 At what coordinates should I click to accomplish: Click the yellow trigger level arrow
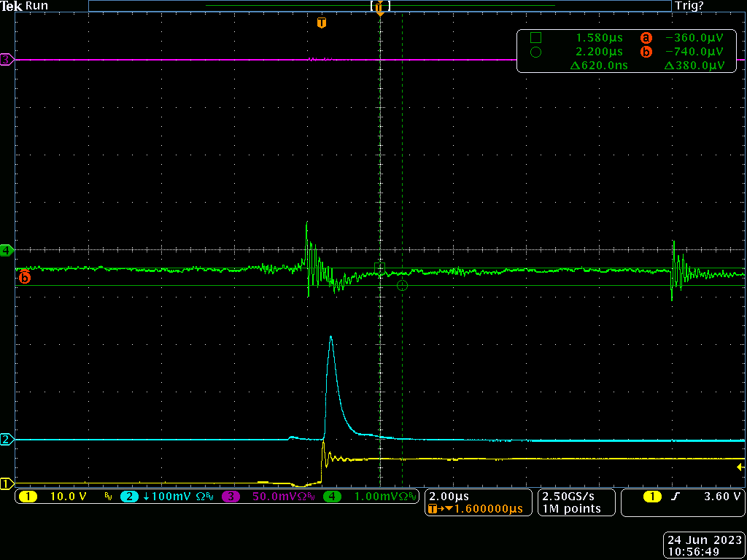tap(740, 467)
